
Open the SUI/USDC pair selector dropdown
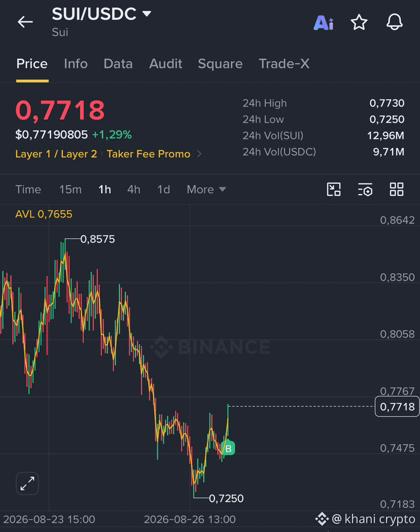(101, 14)
